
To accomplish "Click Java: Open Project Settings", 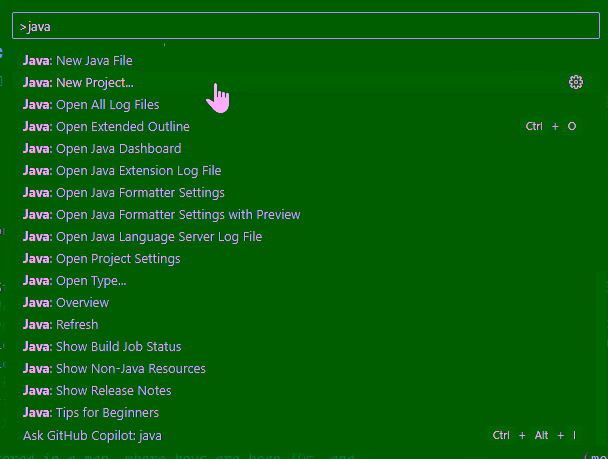I will tap(102, 259).
